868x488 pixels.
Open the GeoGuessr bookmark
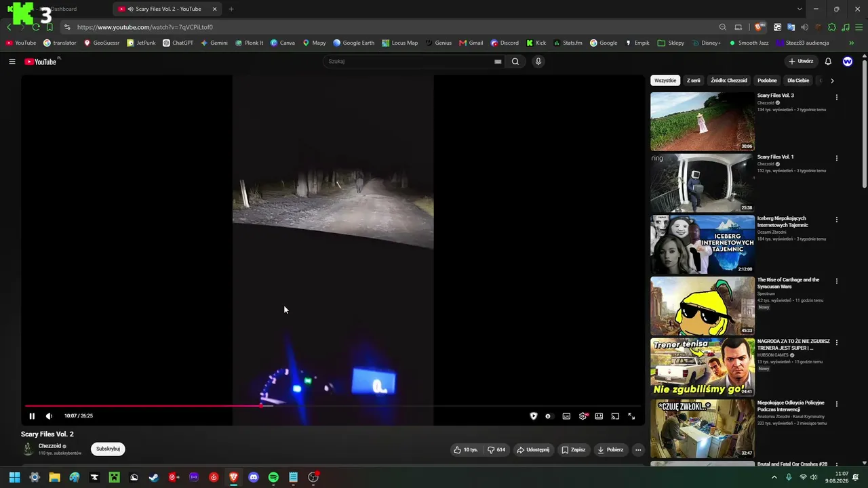[102, 43]
